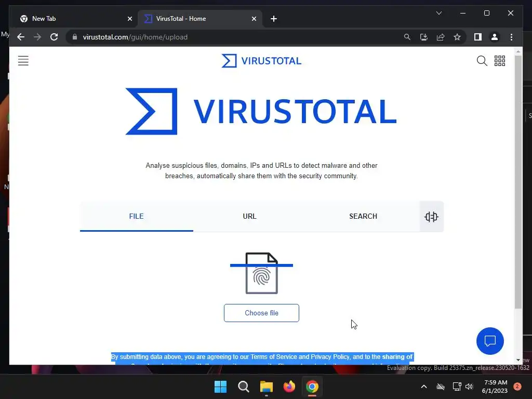Select the VirusTotal - Home tab
The height and width of the screenshot is (399, 532).
[x=200, y=19]
